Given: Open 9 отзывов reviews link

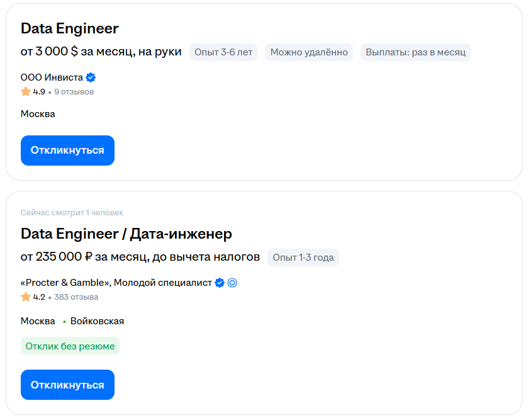Looking at the screenshot, I should click(x=74, y=92).
